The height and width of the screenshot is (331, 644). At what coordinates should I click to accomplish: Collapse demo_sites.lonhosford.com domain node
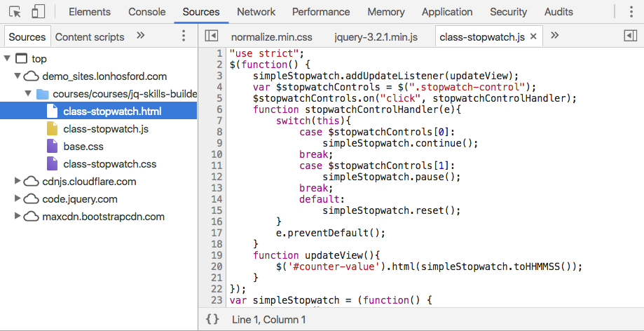pyautogui.click(x=17, y=76)
